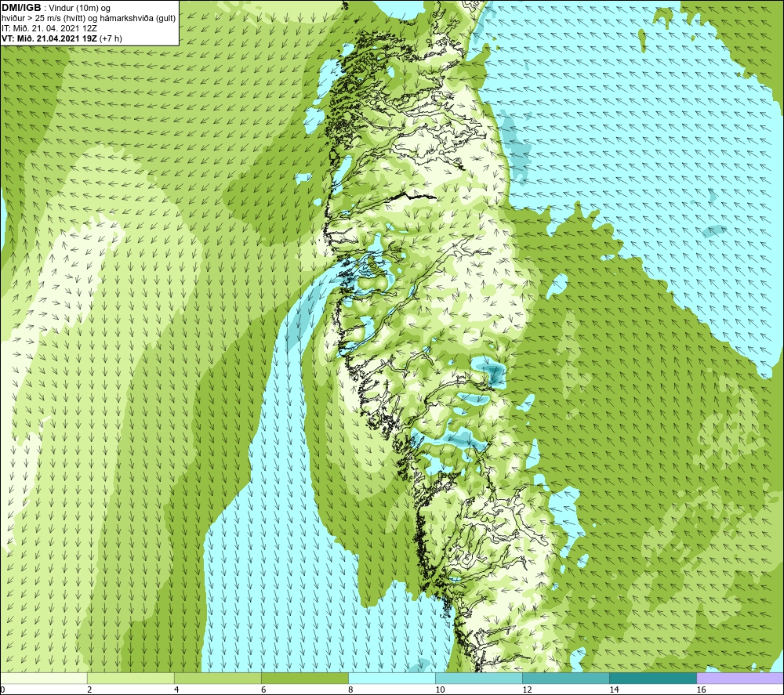
Task: Click the purple swatch above 16 m/s
Action: click(x=740, y=678)
